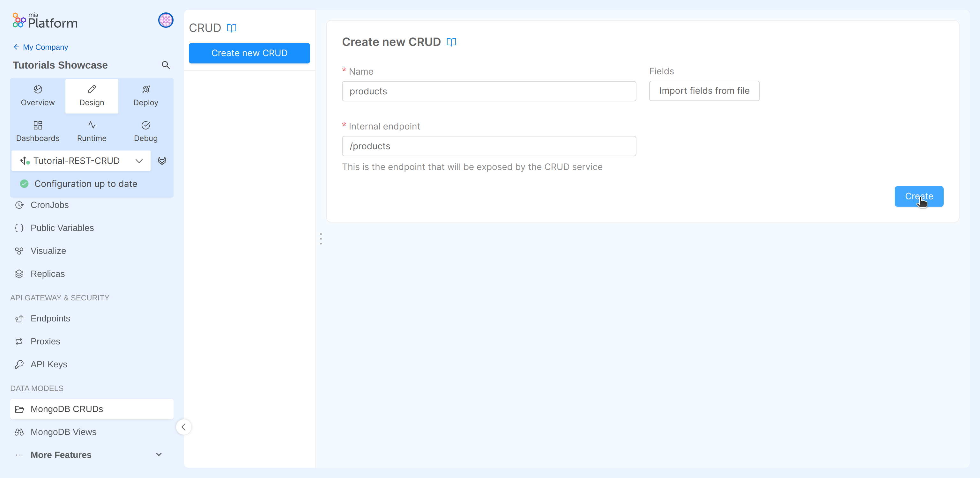
Task: Select MongoDB Views in the sidebar
Action: pyautogui.click(x=63, y=432)
